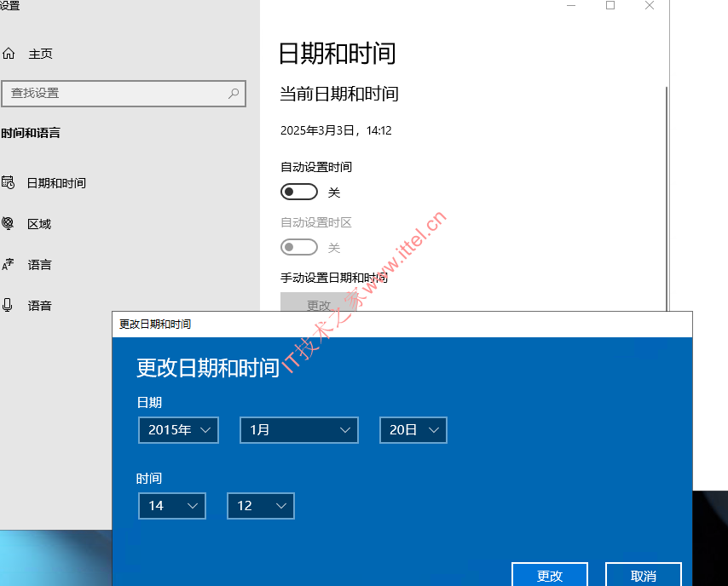Click the current date text 2025年3月3日，14:12
The height and width of the screenshot is (586, 728).
pyautogui.click(x=336, y=130)
